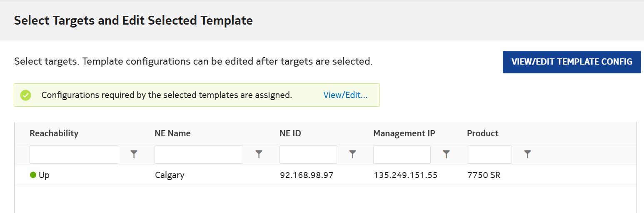Screen dimensions: 644x213
Task: Click the NE Name column filter icon
Action: [259, 155]
